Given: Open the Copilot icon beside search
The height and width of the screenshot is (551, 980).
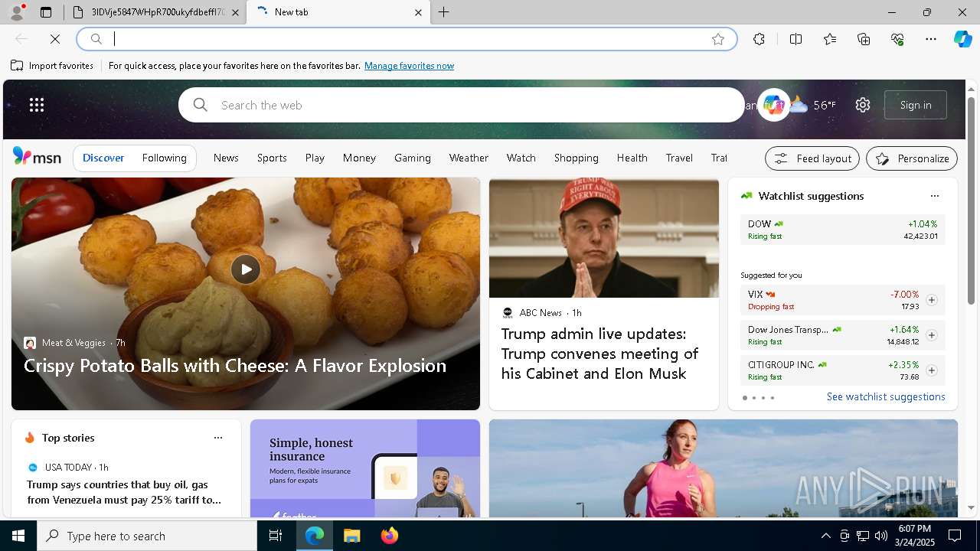Looking at the screenshot, I should click(773, 105).
